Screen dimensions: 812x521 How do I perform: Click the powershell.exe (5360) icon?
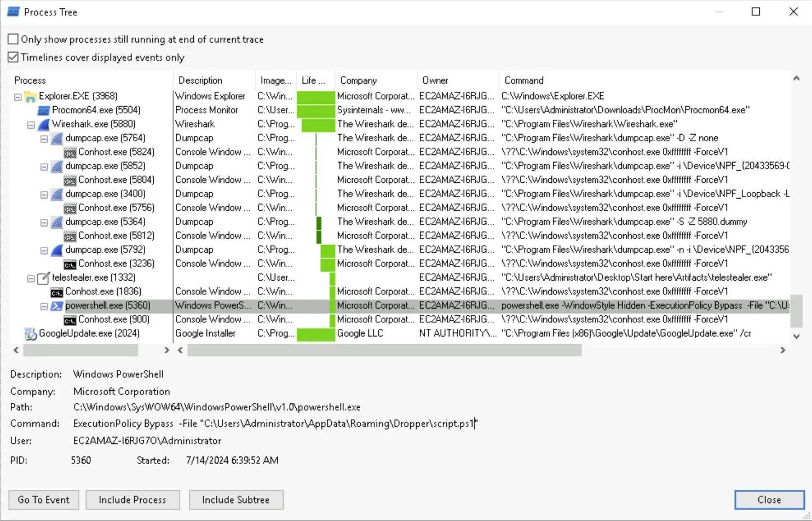pos(57,305)
